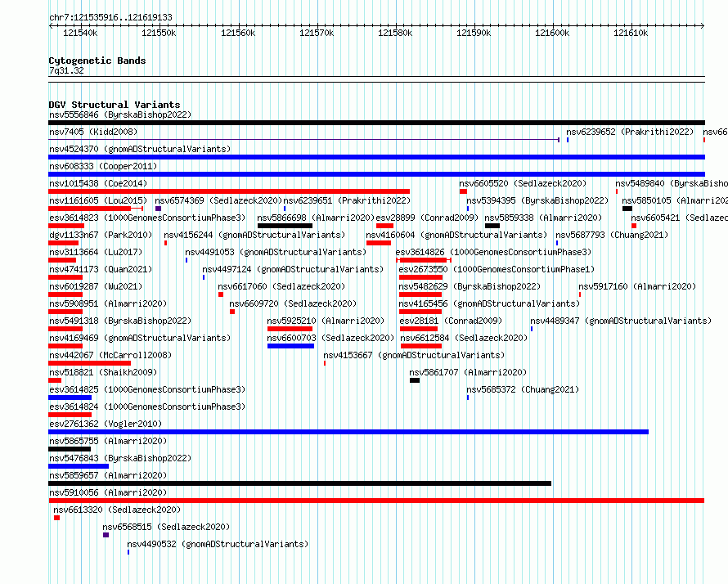Click nsv3113664 (Lu2017) label
728x584 pixels.
[96, 252]
